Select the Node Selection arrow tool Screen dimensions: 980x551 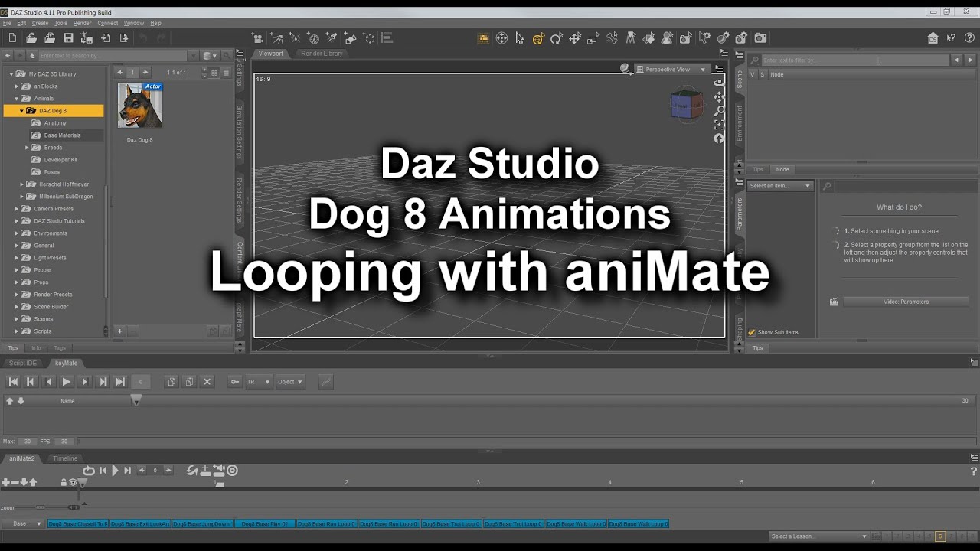520,38
